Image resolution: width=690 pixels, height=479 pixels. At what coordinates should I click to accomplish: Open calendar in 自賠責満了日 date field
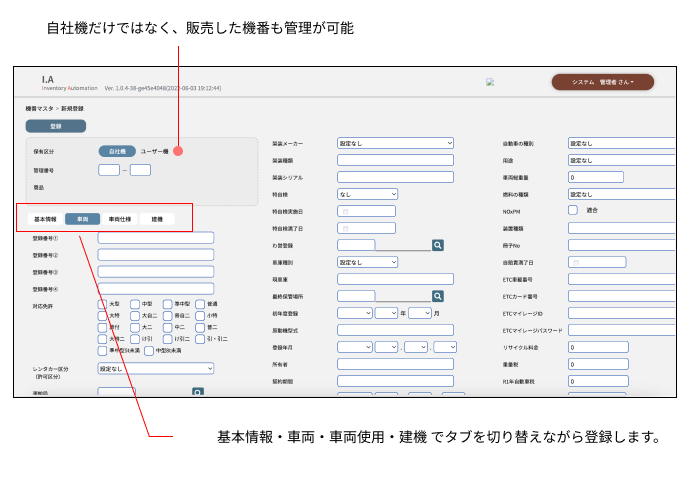(576, 262)
